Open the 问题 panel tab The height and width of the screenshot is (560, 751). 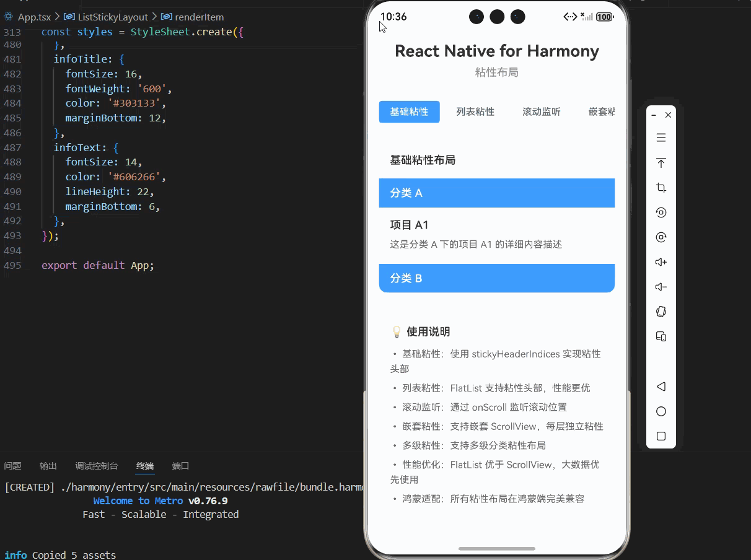pos(12,466)
